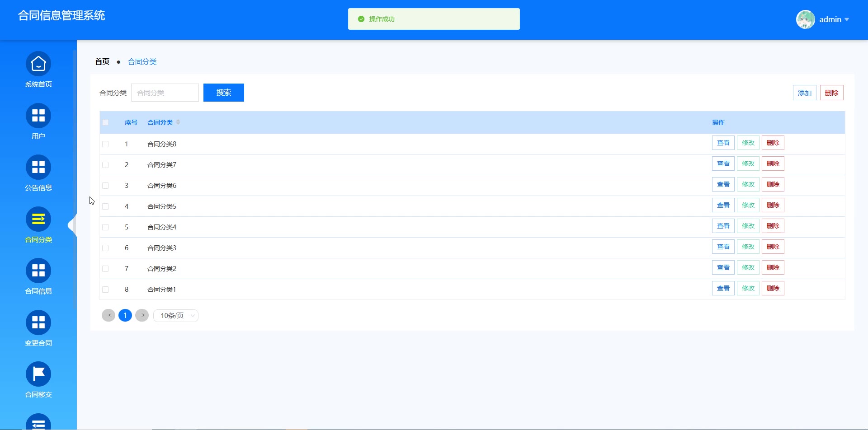Click the green success check icon in notification
Viewport: 868px width, 430px height.
click(x=361, y=19)
